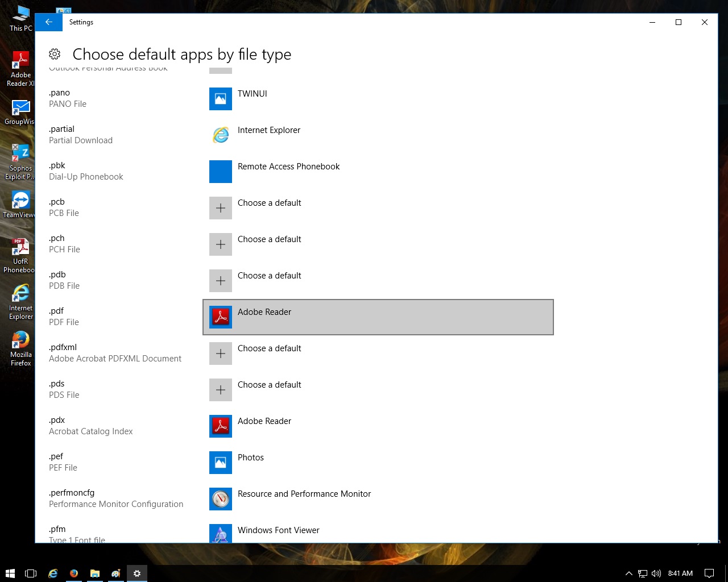Open the Action Center notifications icon

[709, 573]
